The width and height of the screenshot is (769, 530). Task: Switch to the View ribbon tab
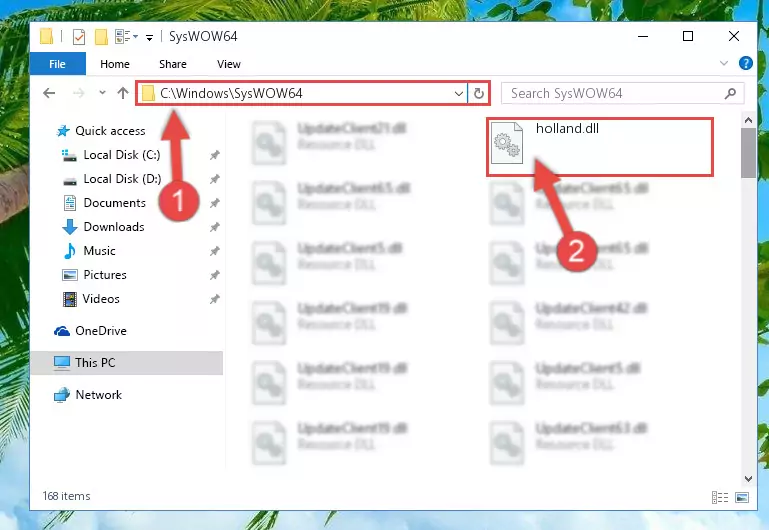[229, 64]
